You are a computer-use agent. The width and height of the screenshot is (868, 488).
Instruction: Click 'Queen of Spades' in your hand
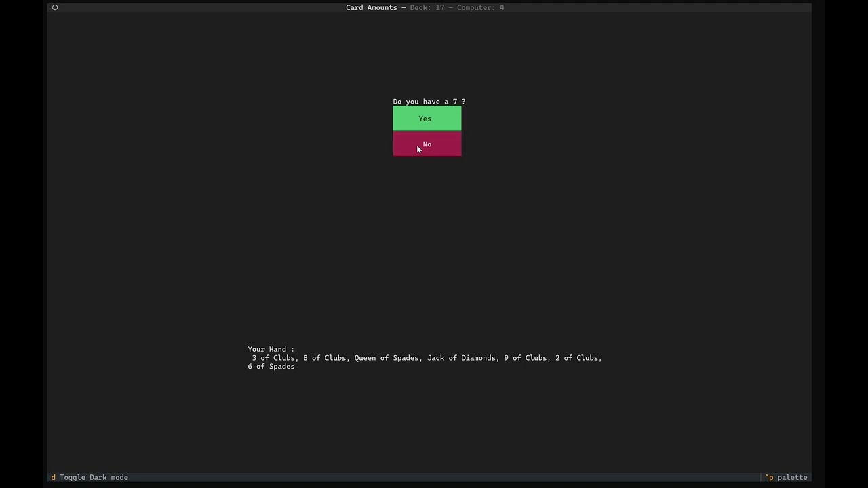click(387, 358)
